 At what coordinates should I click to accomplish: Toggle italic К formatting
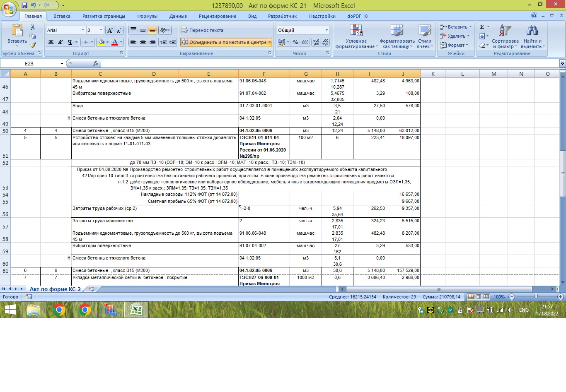tap(60, 42)
